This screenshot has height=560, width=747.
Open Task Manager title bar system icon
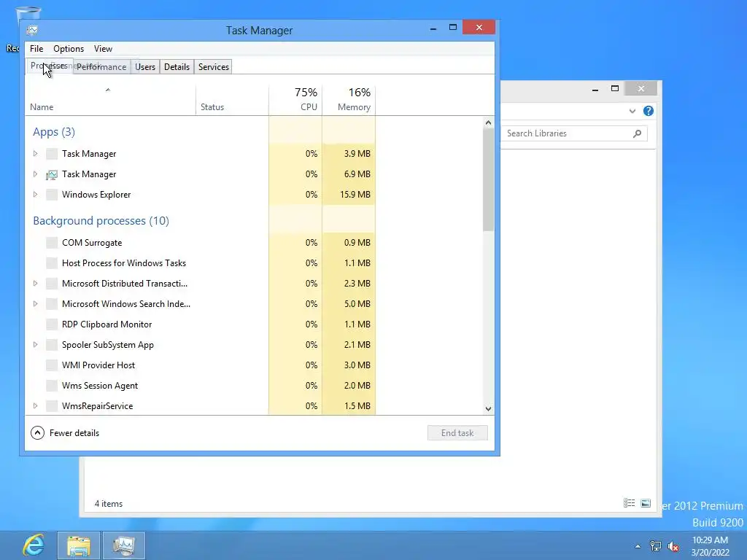tap(32, 30)
